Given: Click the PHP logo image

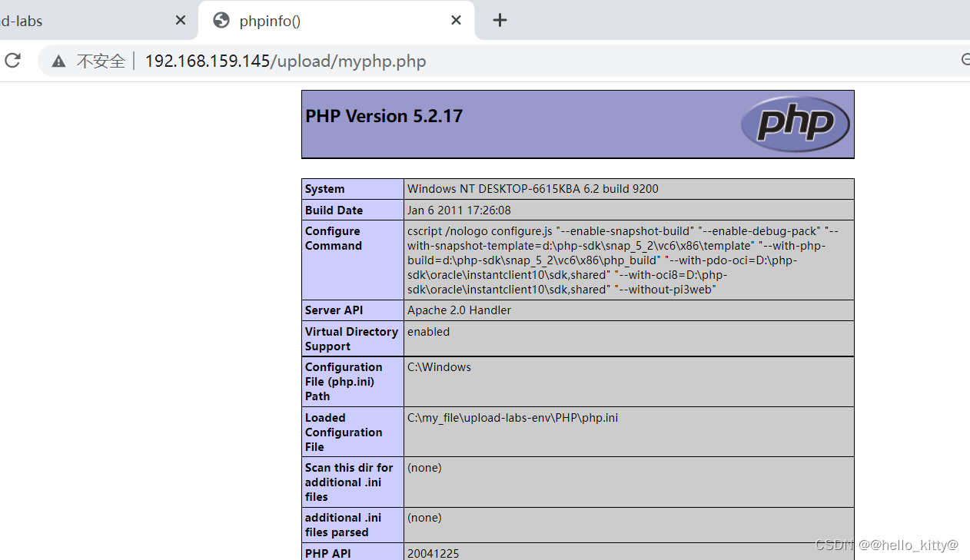Looking at the screenshot, I should (x=795, y=124).
